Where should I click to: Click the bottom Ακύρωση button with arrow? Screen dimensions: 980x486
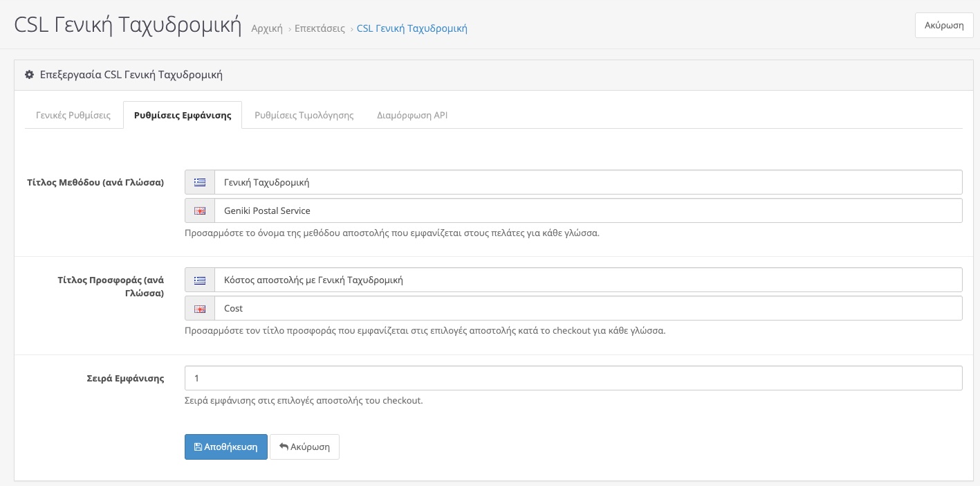304,447
